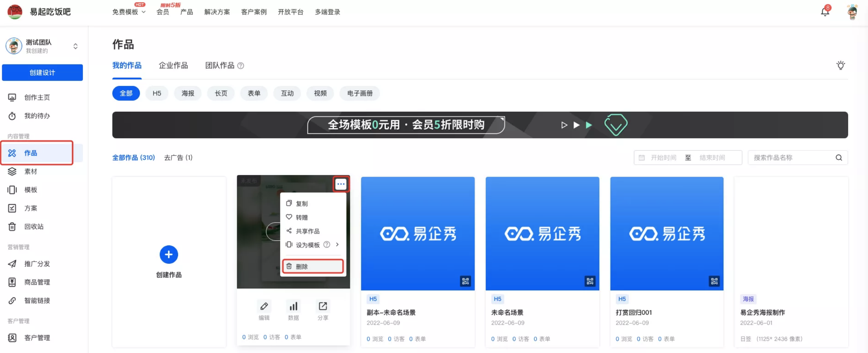Open 多端登录 in the top navigation
The width and height of the screenshot is (868, 353).
pyautogui.click(x=327, y=12)
